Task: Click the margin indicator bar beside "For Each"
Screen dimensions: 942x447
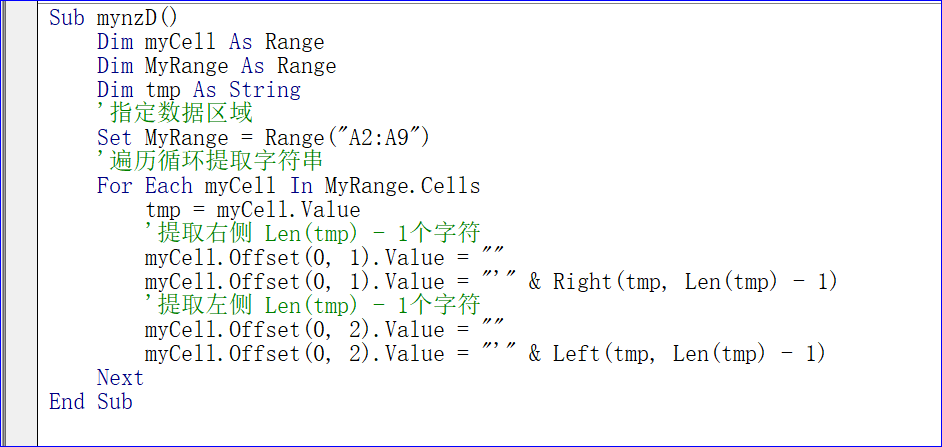Action: click(20, 186)
